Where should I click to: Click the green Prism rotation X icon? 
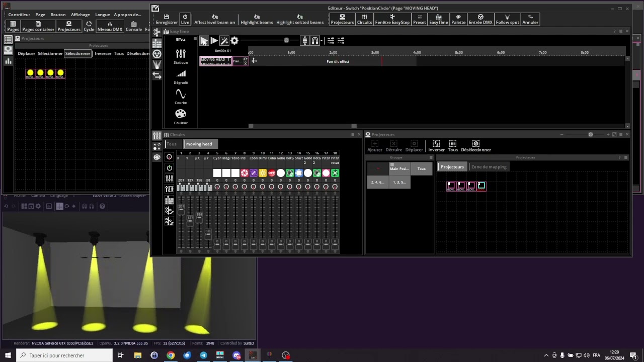click(x=335, y=173)
